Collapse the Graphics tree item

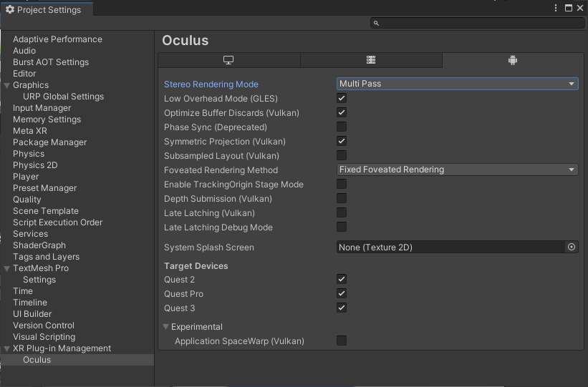pos(6,85)
